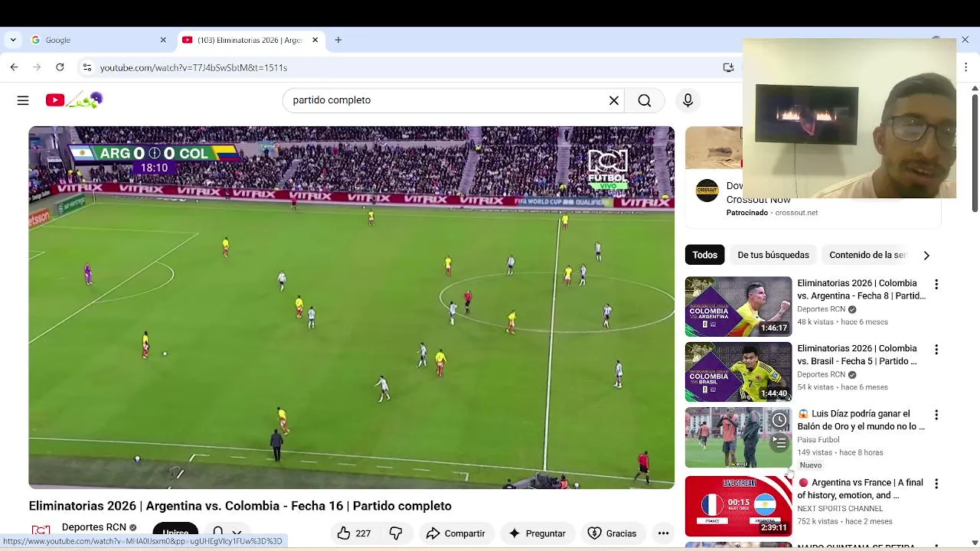Open the tab search dropdown arrow
This screenshot has height=551, width=980.
13,40
